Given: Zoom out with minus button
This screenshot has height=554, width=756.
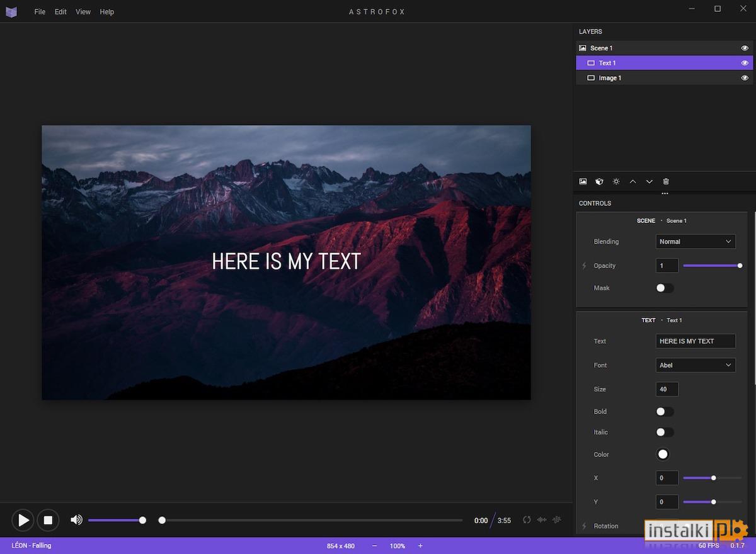Looking at the screenshot, I should point(374,546).
